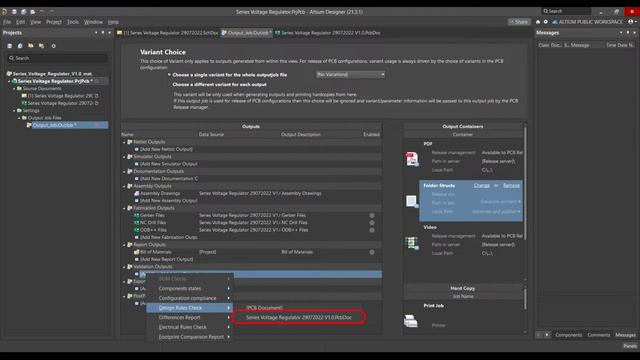Click the first save icon in Projects toolbar
This screenshot has height=360, width=640.
point(9,46)
